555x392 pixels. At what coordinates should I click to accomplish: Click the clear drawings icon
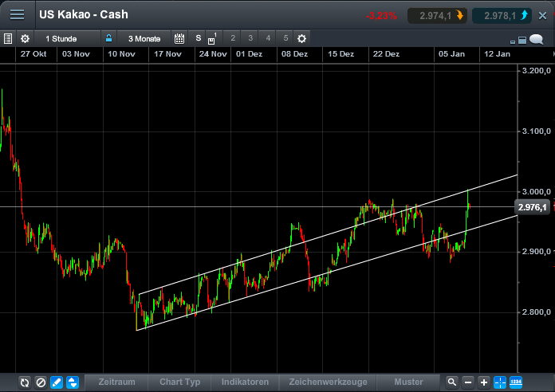pyautogui.click(x=41, y=382)
